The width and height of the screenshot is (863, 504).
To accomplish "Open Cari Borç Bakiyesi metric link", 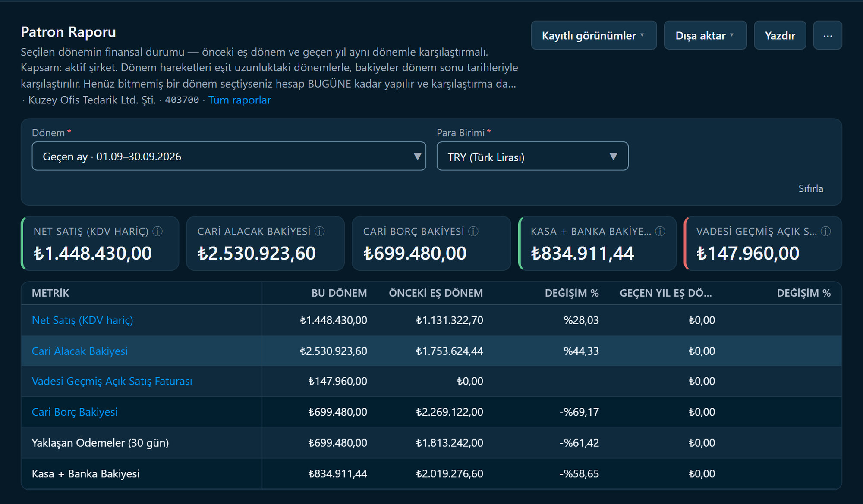I will (75, 412).
